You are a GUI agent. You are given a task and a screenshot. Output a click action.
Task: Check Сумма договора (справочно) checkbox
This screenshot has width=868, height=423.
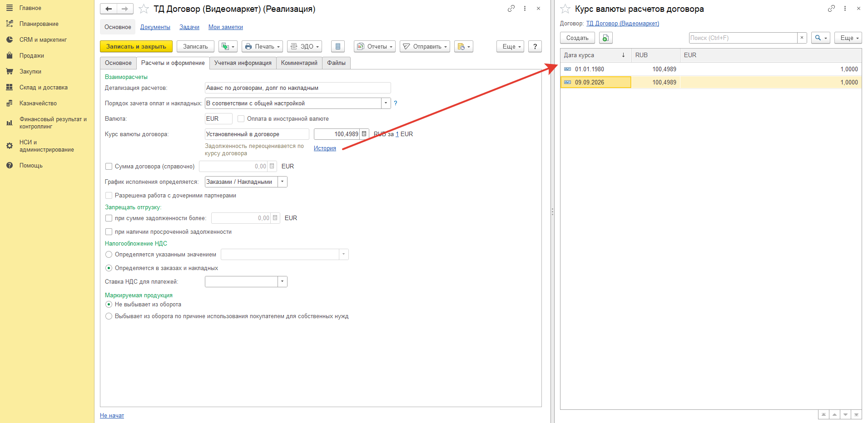click(x=109, y=166)
